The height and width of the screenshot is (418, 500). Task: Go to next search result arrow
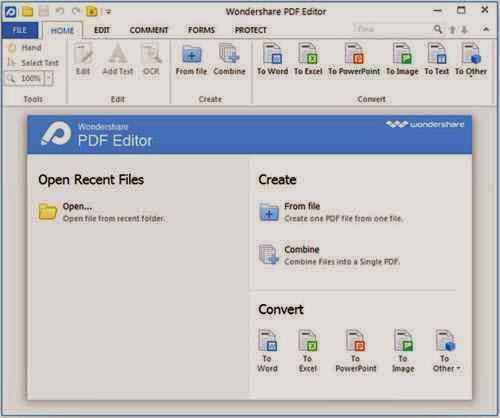coord(465,30)
